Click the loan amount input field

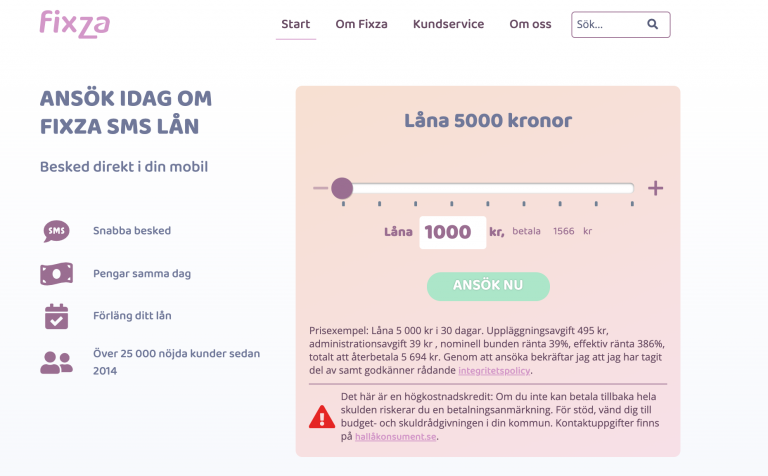coord(452,232)
